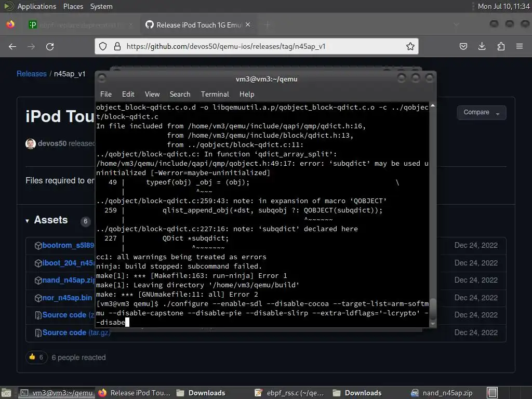
Task: Click the show desktop taskbar icon
Action: point(6,393)
